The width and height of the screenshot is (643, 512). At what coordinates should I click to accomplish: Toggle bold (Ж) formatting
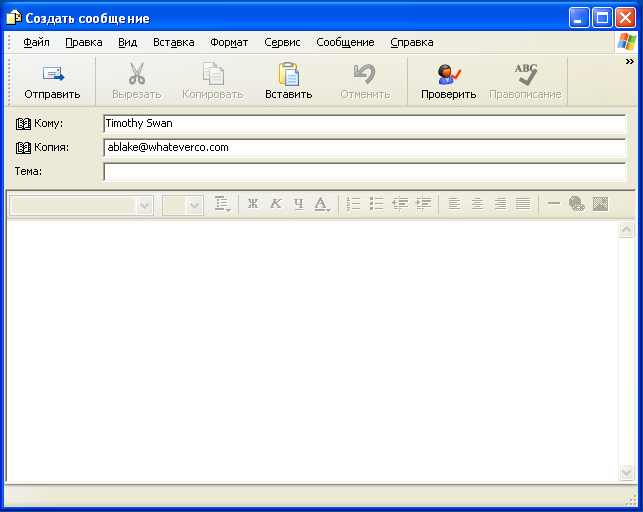(x=252, y=204)
